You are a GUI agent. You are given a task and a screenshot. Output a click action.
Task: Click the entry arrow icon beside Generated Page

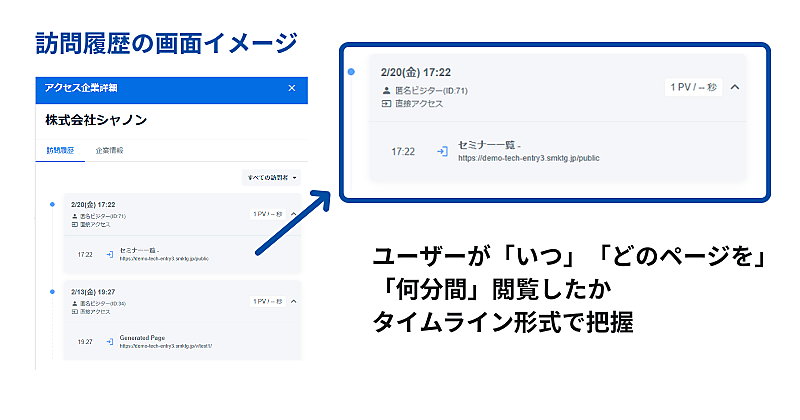110,341
